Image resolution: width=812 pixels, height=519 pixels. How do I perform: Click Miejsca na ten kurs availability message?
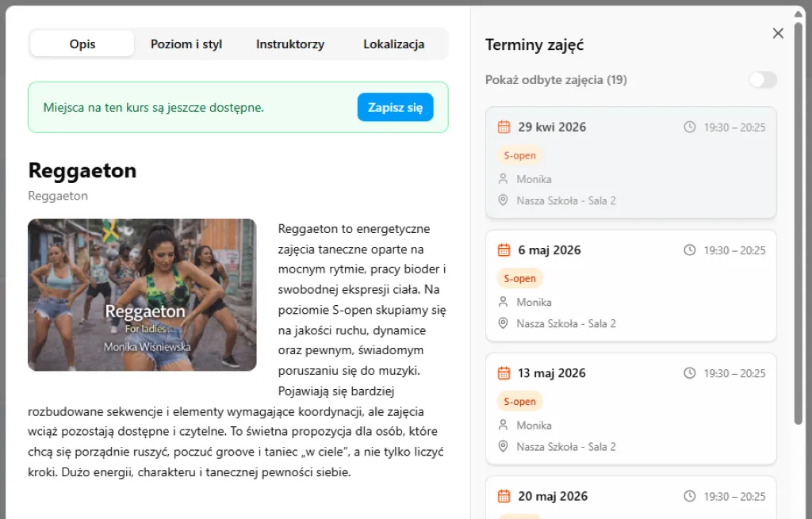click(153, 108)
